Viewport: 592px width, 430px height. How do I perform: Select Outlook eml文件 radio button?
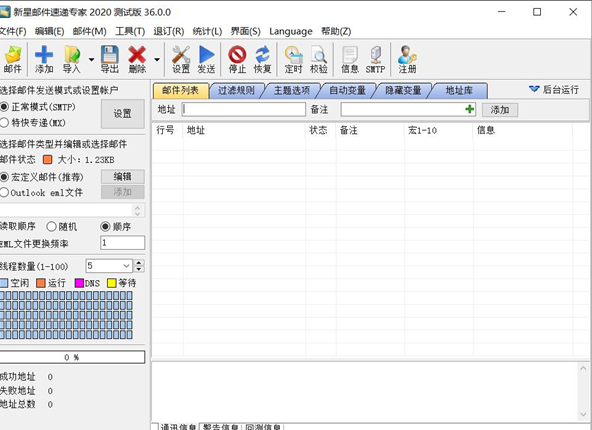tap(4, 192)
